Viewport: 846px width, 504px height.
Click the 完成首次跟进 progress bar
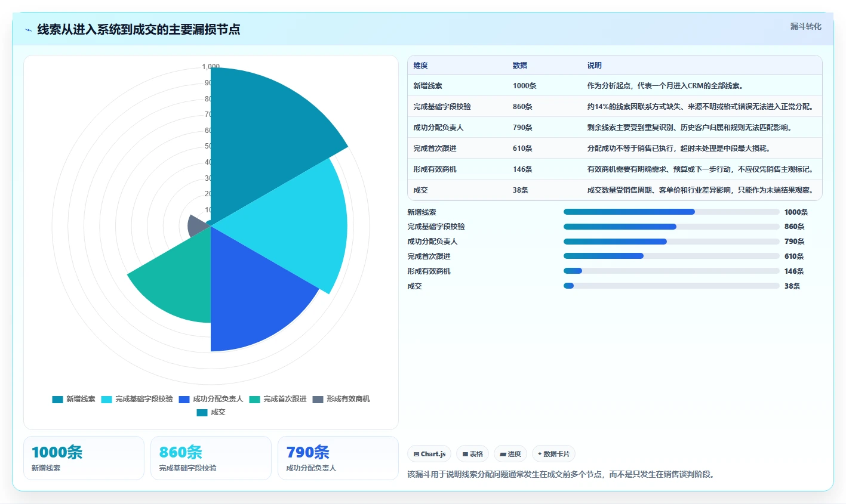(x=672, y=256)
